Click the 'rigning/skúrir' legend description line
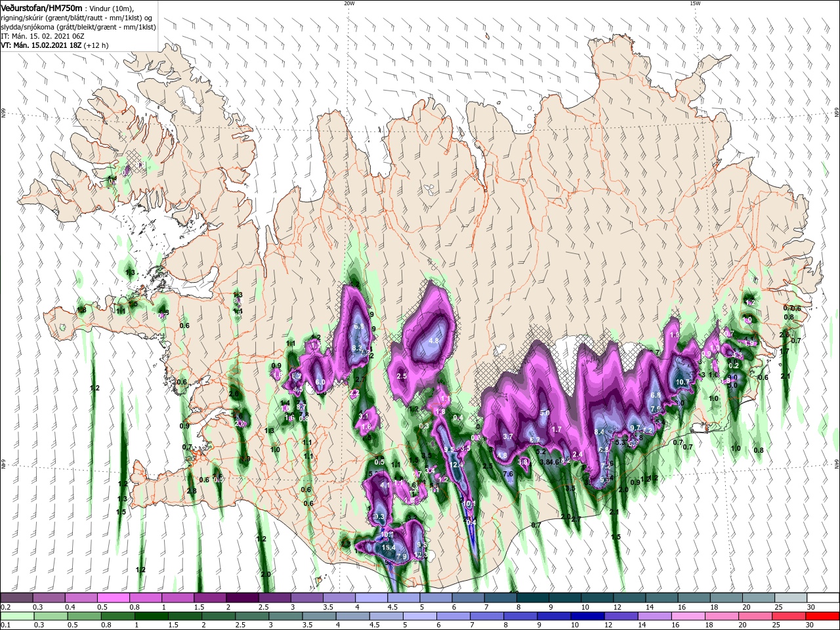 [x=77, y=17]
